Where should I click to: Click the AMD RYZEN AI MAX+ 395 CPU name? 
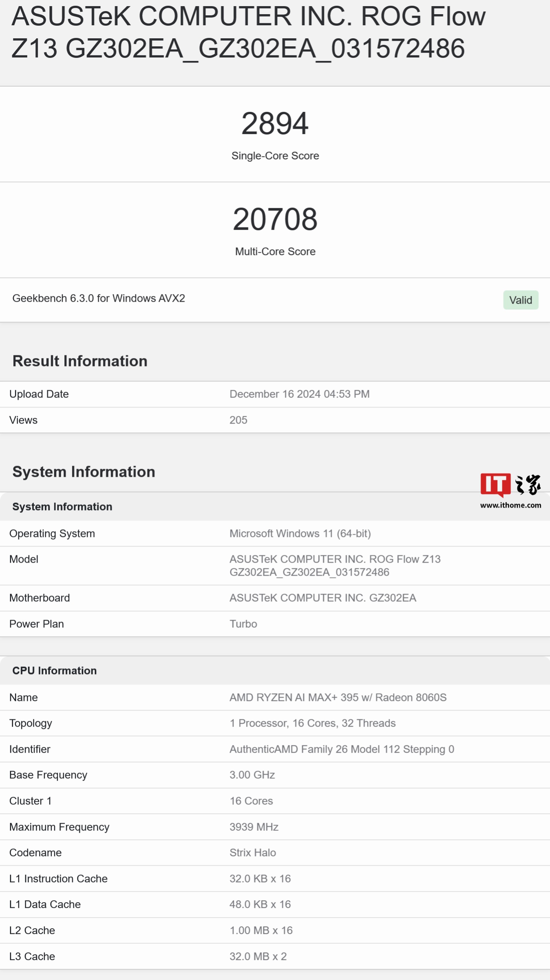pos(338,697)
